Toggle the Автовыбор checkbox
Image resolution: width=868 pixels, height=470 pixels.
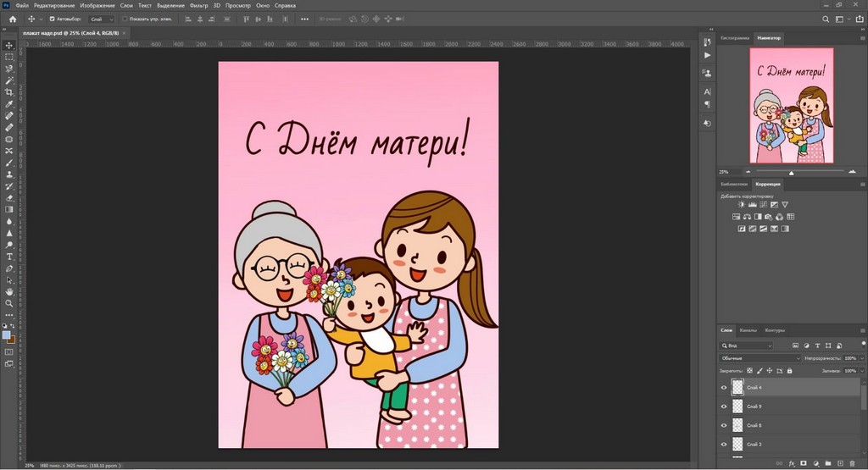(53, 19)
